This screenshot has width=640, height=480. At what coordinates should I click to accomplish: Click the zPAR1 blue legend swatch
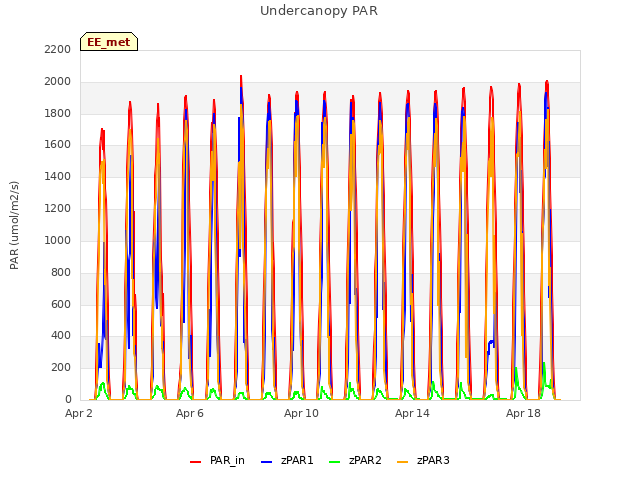(x=266, y=462)
